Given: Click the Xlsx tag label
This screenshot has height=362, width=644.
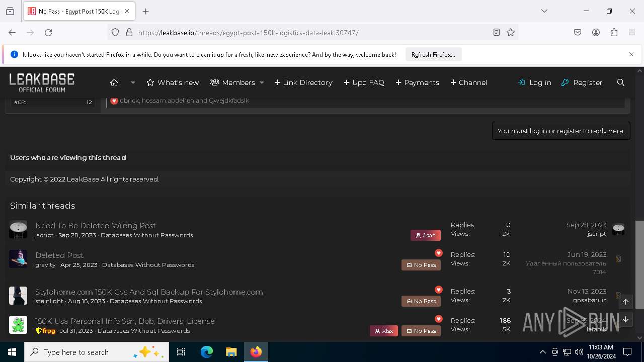Looking at the screenshot, I should pos(384,331).
